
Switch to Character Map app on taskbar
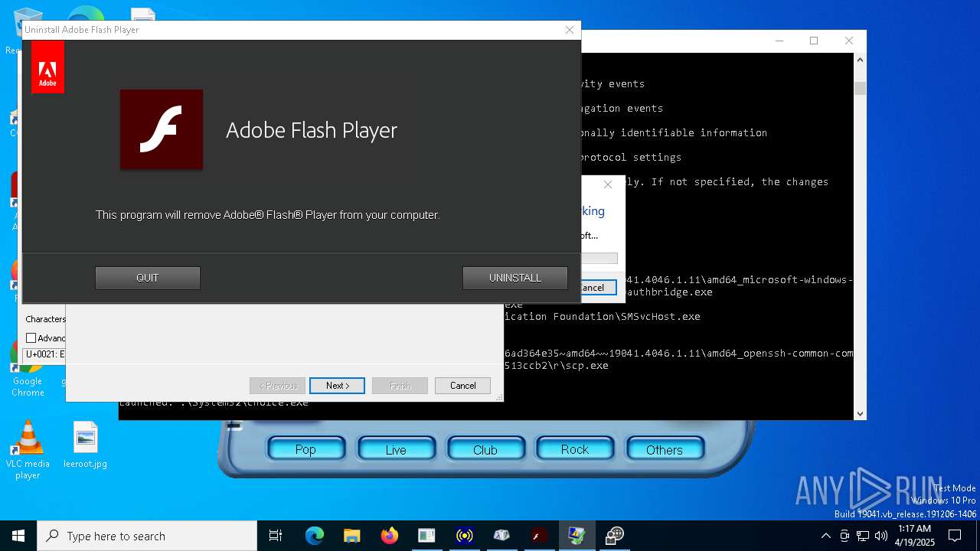(501, 536)
